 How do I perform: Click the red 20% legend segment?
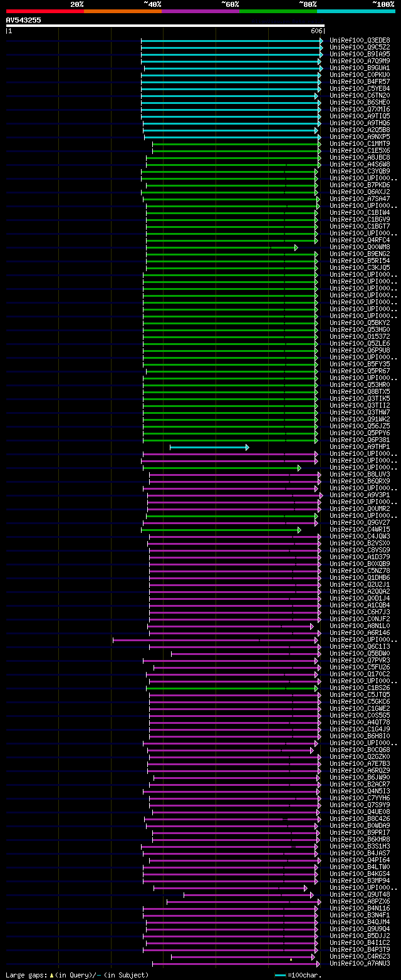coord(44,11)
